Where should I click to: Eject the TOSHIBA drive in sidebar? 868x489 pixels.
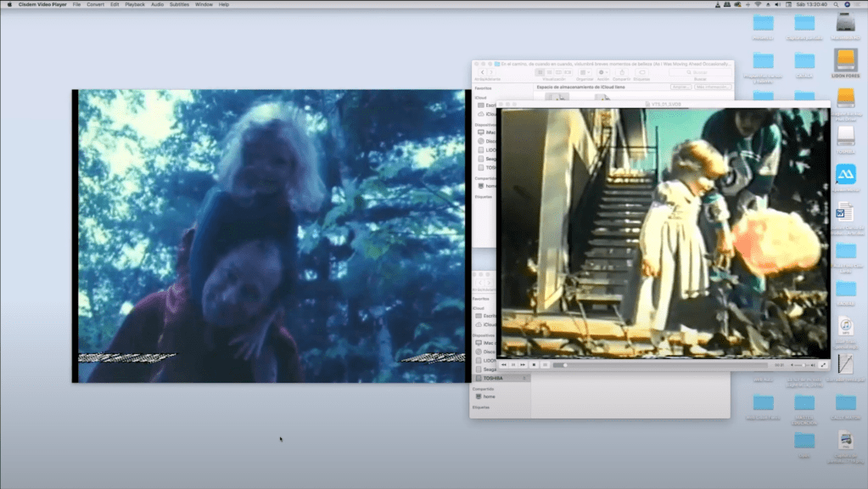(524, 378)
